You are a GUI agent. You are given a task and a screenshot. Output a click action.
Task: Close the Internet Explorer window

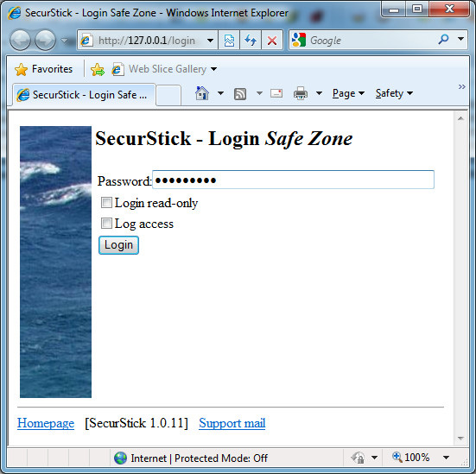(x=449, y=9)
